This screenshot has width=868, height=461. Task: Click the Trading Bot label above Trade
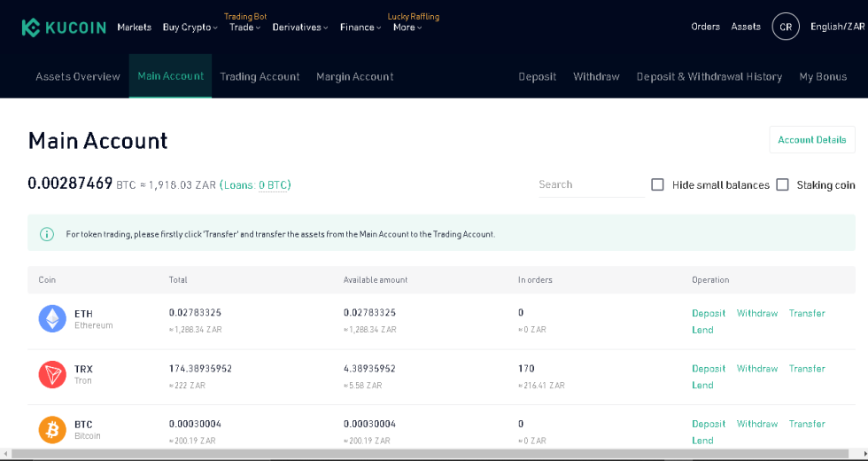click(x=245, y=17)
